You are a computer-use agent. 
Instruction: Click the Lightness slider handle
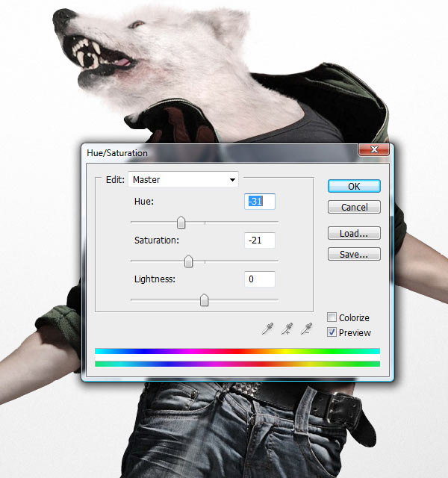204,300
